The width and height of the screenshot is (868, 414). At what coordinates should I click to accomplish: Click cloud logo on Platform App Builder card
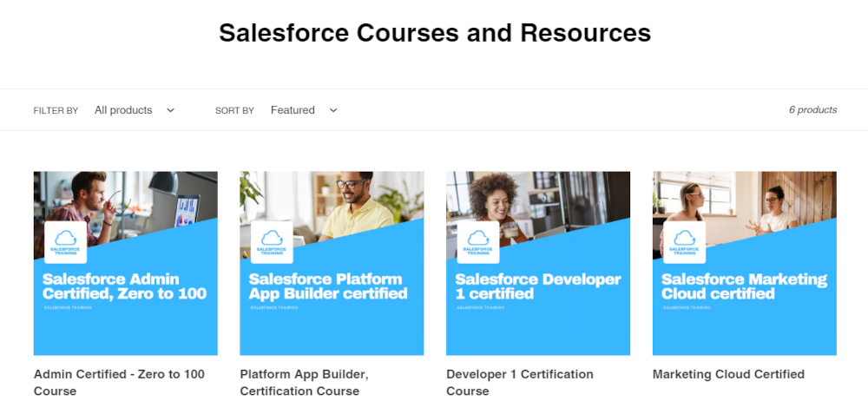272,242
